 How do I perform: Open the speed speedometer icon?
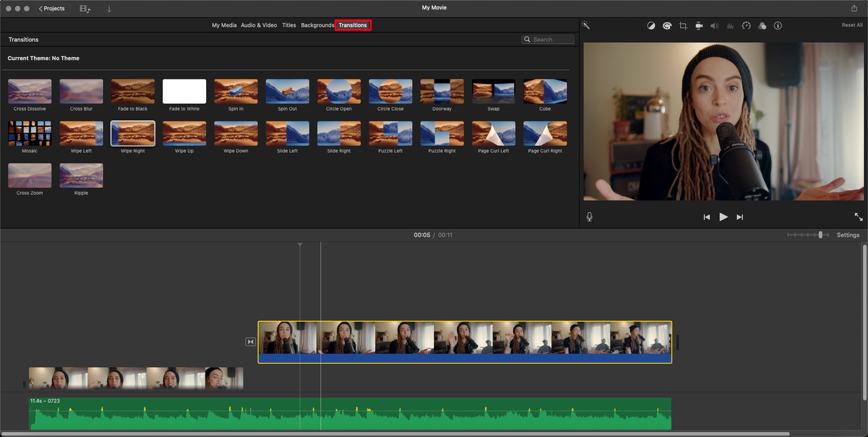(x=747, y=26)
